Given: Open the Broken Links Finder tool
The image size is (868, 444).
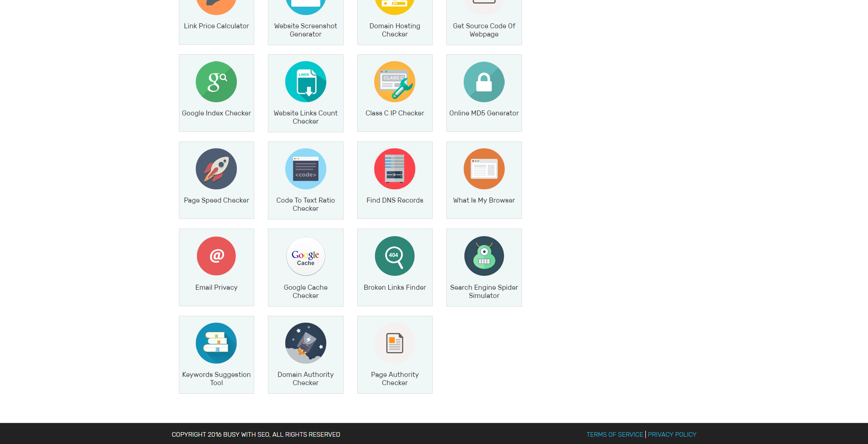Looking at the screenshot, I should tap(394, 267).
